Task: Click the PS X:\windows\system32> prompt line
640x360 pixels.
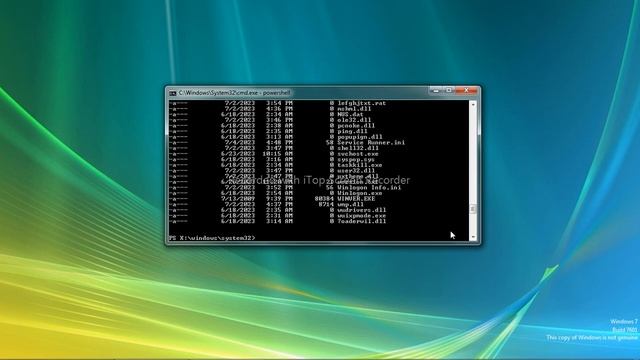Action: (212, 238)
